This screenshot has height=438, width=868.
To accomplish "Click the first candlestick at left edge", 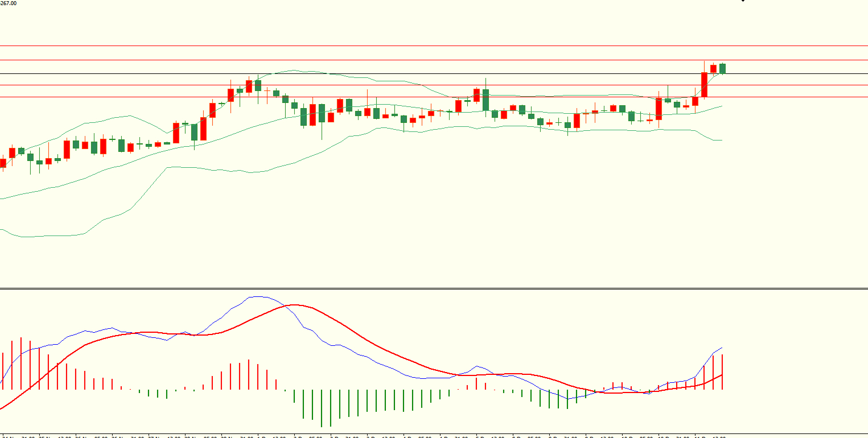I will point(3,163).
